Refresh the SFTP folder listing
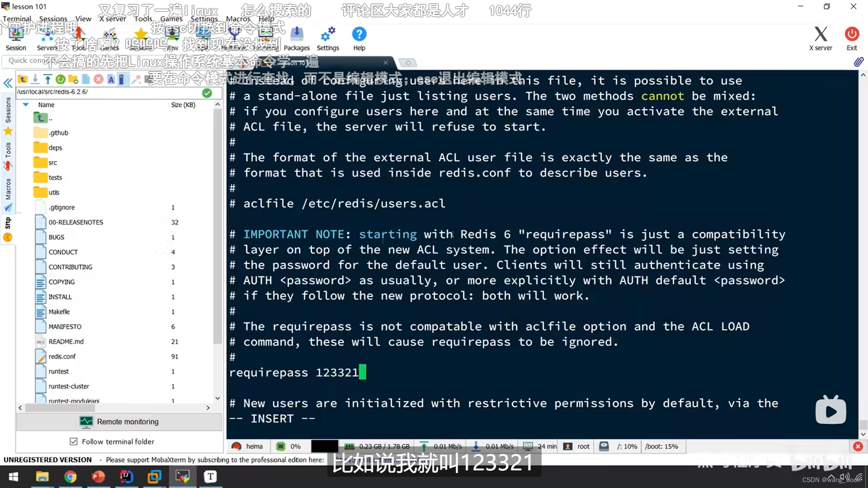Viewport: 868px width, 488px height. (x=60, y=80)
